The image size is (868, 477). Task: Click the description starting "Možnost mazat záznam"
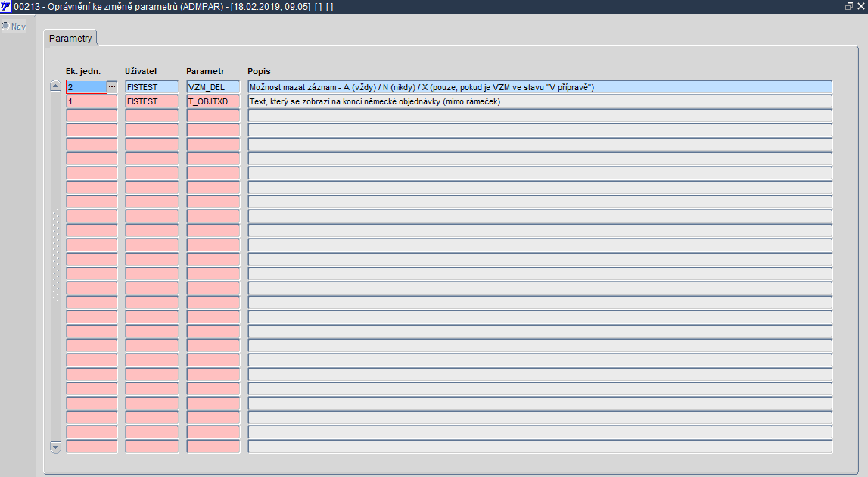coord(540,87)
